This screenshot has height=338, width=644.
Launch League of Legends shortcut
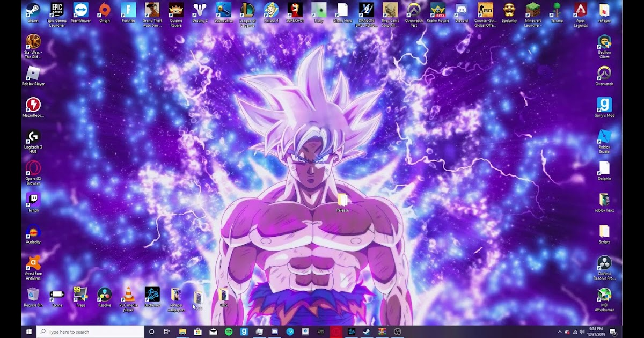coord(247,14)
